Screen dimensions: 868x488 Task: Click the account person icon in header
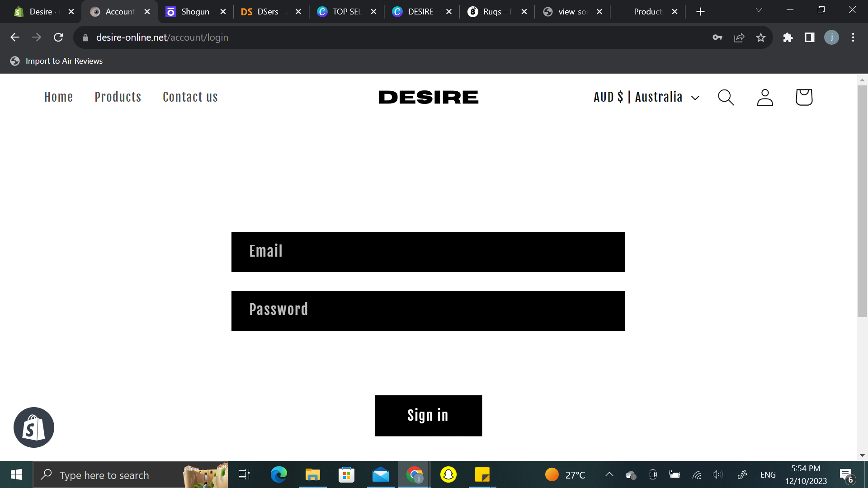[765, 97]
